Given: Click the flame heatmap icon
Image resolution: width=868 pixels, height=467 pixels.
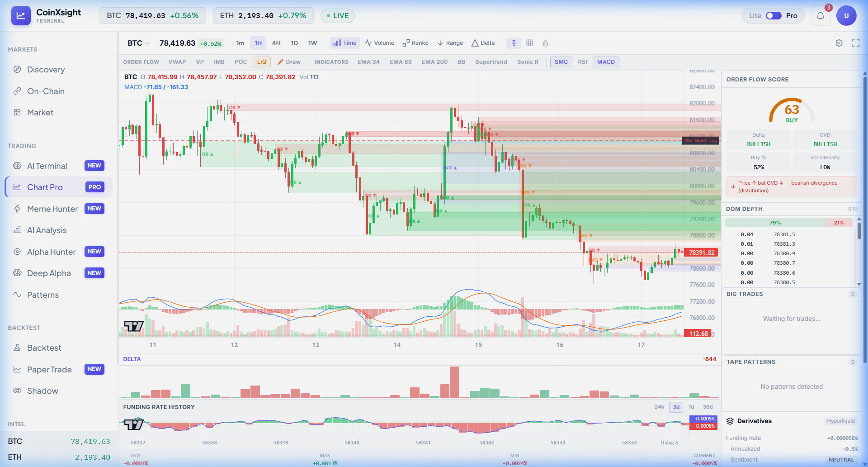Looking at the screenshot, I should (x=546, y=43).
